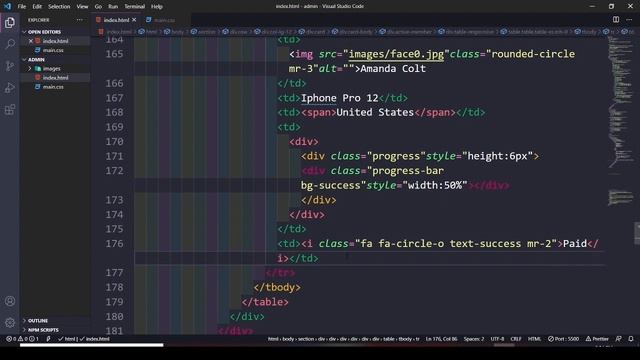Click the closing tbody tag on line 178
This screenshot has width=640, height=360.
click(x=277, y=287)
